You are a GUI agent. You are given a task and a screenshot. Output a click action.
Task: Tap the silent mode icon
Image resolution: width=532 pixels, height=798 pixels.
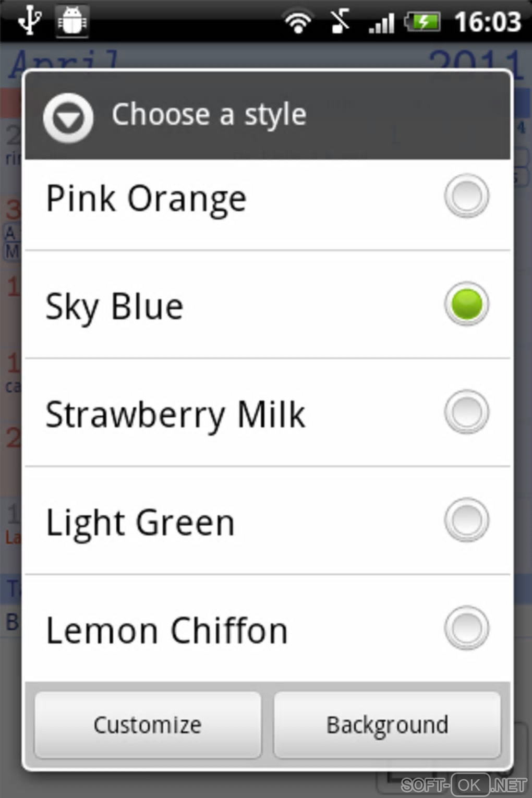[340, 22]
